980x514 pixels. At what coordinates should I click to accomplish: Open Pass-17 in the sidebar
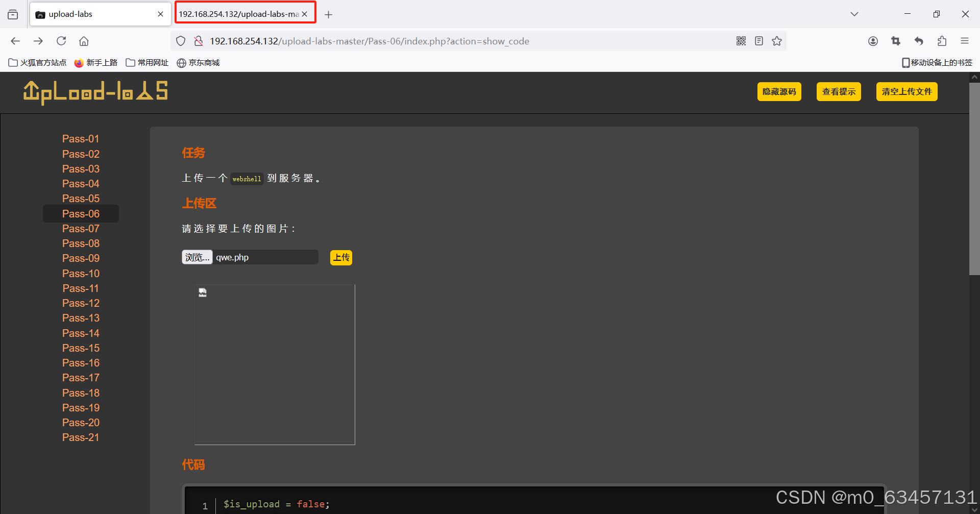point(81,378)
